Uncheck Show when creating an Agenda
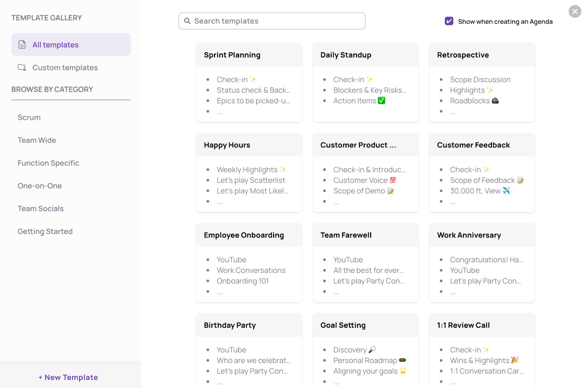The image size is (588, 388). pos(449,21)
